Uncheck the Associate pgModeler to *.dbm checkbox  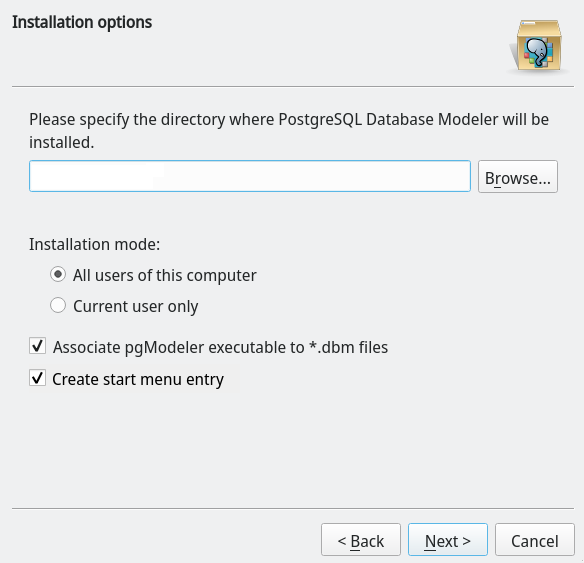coord(38,346)
